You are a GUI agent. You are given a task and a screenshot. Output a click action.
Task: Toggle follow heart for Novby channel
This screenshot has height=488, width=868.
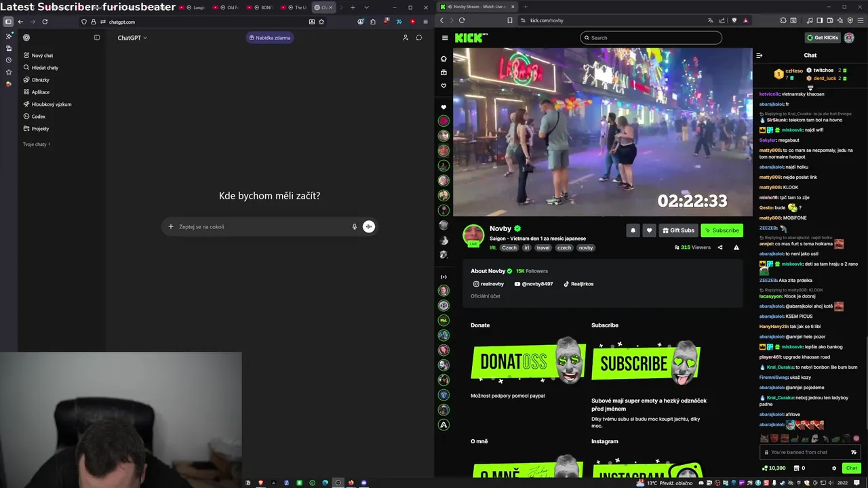[649, 230]
